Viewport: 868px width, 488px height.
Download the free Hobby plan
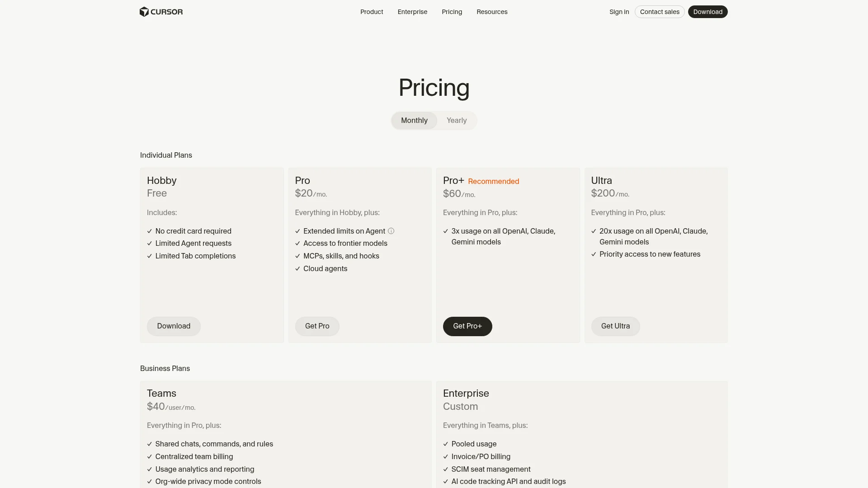point(173,326)
